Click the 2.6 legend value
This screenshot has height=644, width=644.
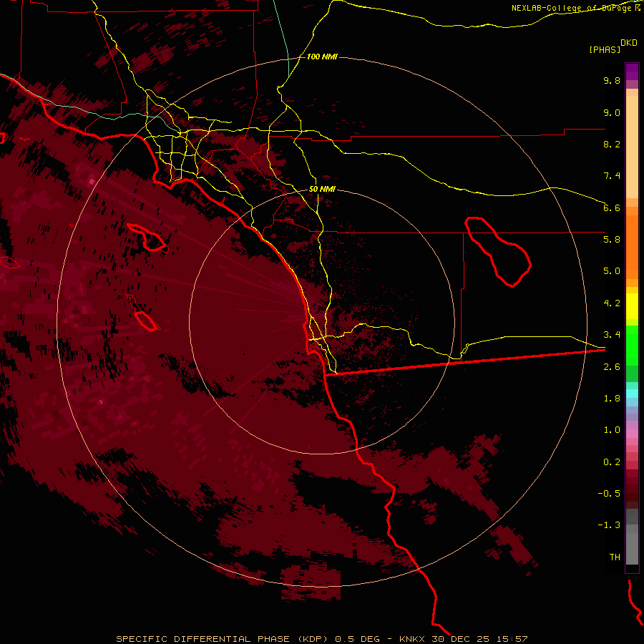(612, 367)
